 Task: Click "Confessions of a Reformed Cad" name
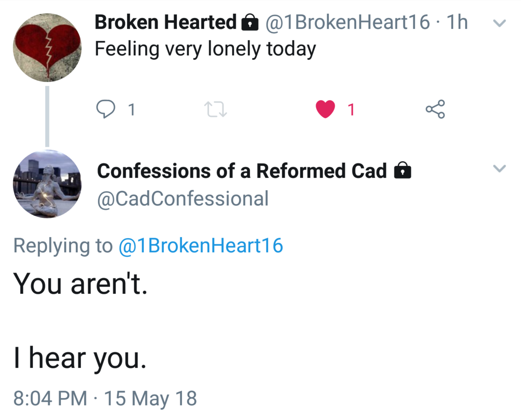[242, 171]
